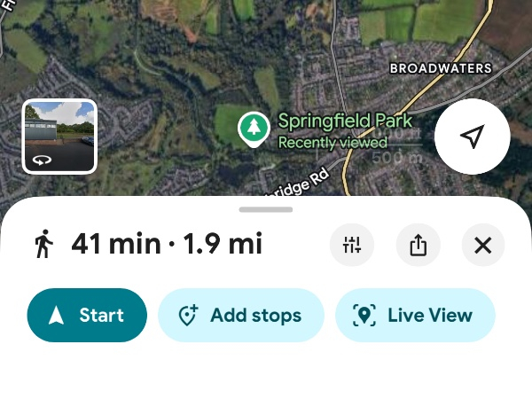Tap the Live View location-scan icon
The height and width of the screenshot is (399, 532).
(x=364, y=316)
